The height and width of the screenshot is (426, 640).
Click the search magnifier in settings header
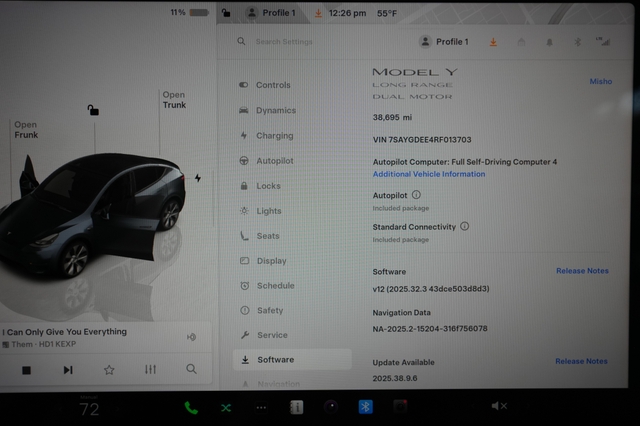pyautogui.click(x=241, y=42)
